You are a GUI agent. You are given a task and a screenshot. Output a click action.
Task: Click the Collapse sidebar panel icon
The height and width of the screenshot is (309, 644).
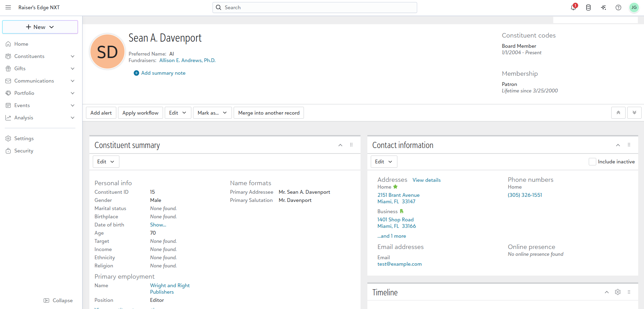click(x=46, y=300)
